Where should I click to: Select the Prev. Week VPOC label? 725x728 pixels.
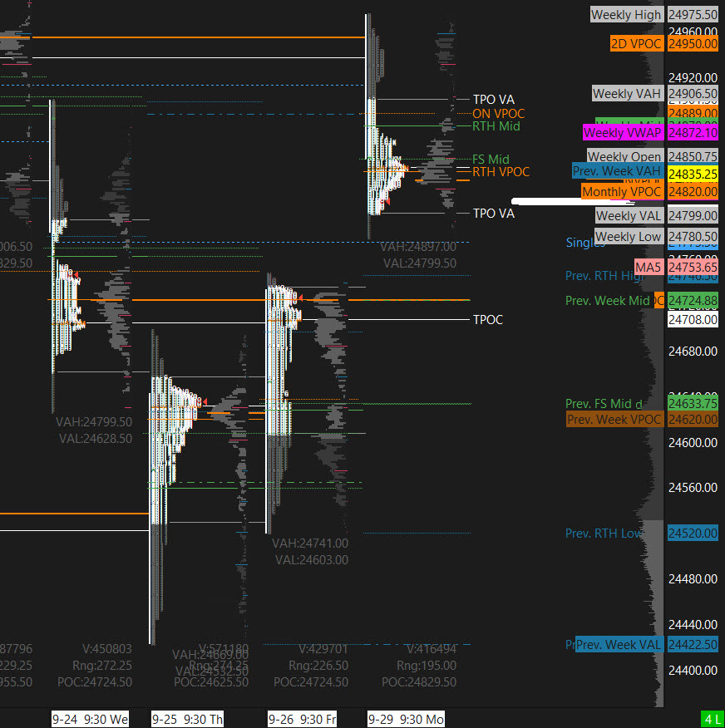[x=614, y=420]
